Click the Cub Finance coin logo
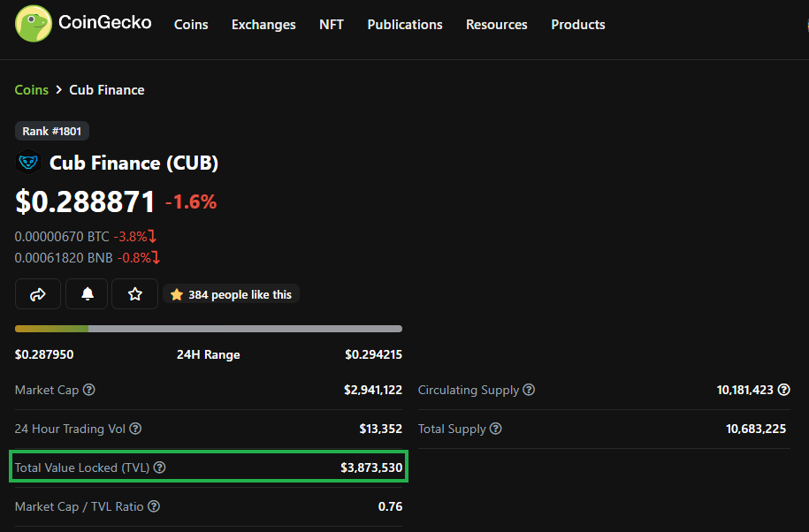Image resolution: width=809 pixels, height=532 pixels. pos(28,163)
